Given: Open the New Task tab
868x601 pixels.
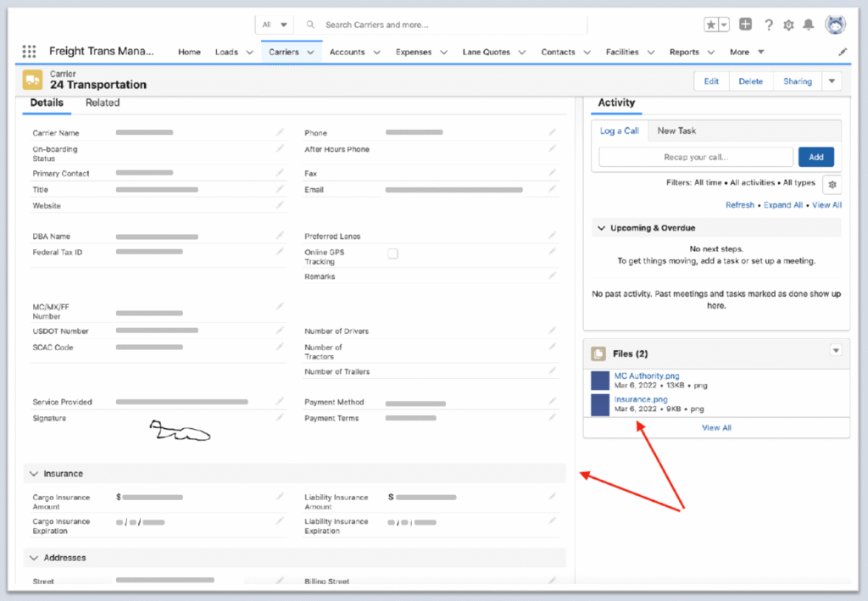Looking at the screenshot, I should pyautogui.click(x=676, y=131).
